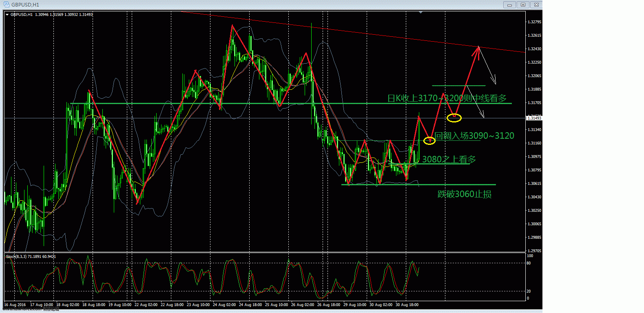
Task: Select the '日K收上3170~3200则中线看多' text label
Action: (447, 98)
